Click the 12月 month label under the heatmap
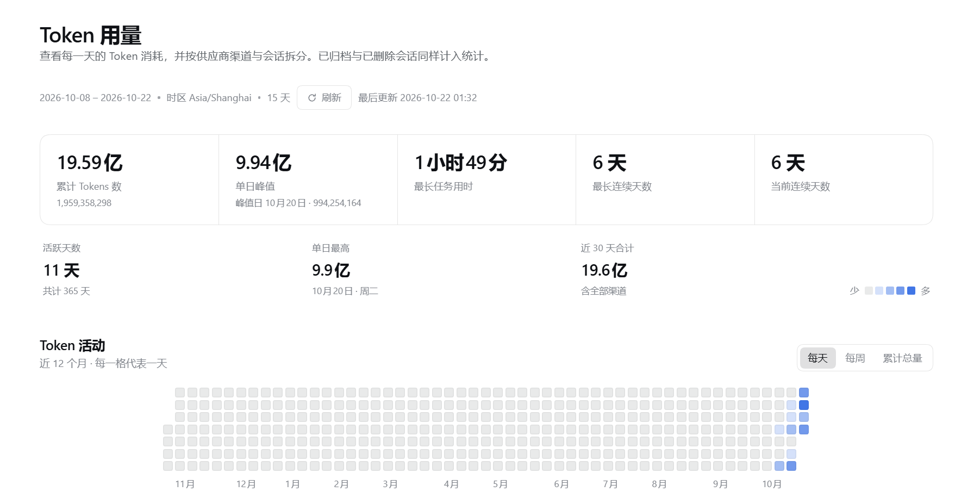The image size is (980, 504). coord(246,484)
